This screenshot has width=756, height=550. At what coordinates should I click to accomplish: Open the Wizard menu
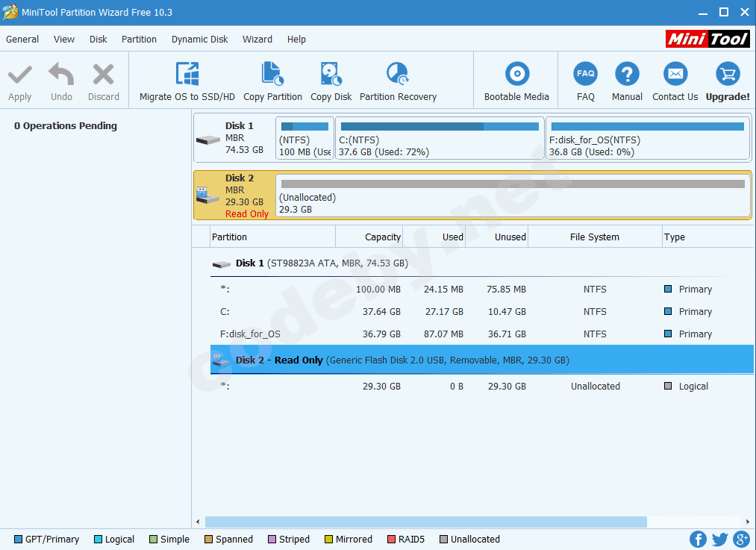pyautogui.click(x=257, y=40)
